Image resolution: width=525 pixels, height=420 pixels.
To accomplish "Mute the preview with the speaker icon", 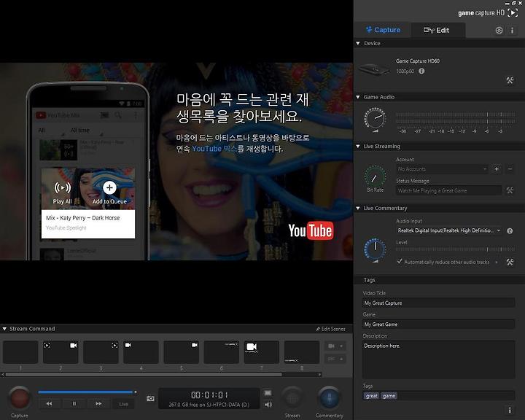I will pos(268,405).
